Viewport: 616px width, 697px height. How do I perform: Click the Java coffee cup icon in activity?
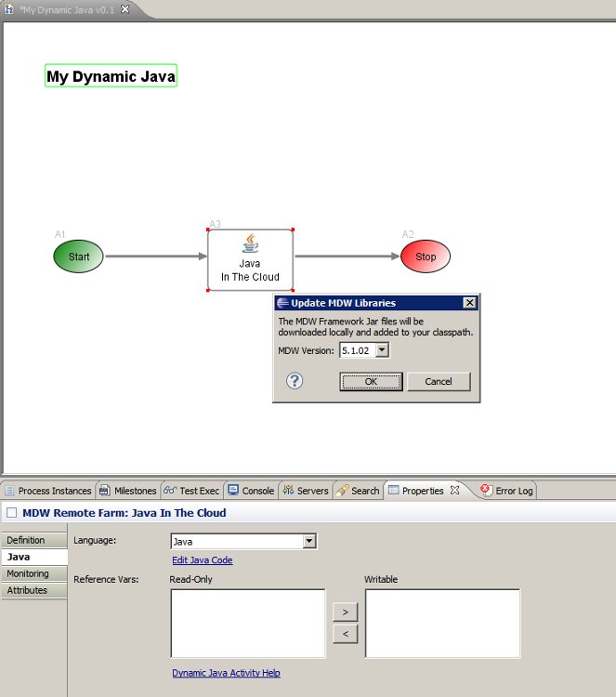pos(250,243)
